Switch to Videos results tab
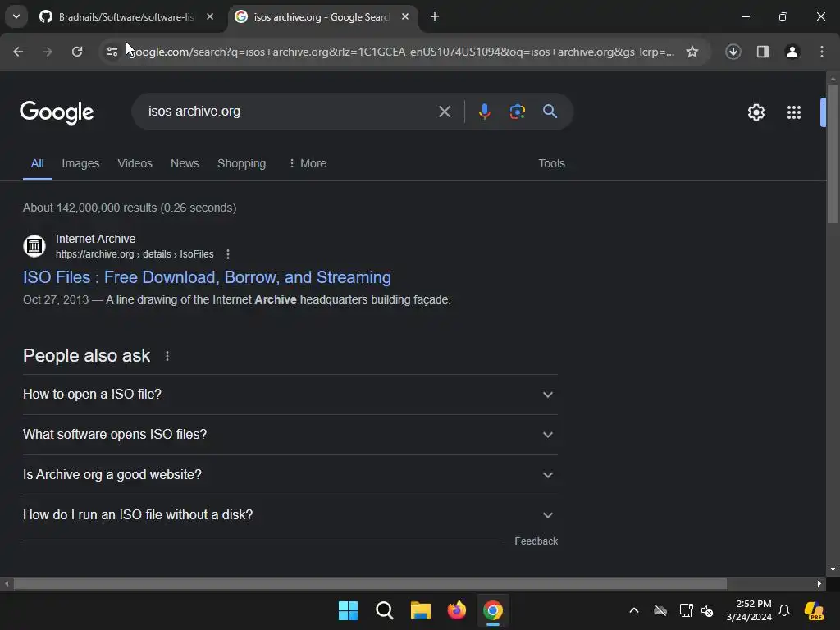 click(x=135, y=163)
